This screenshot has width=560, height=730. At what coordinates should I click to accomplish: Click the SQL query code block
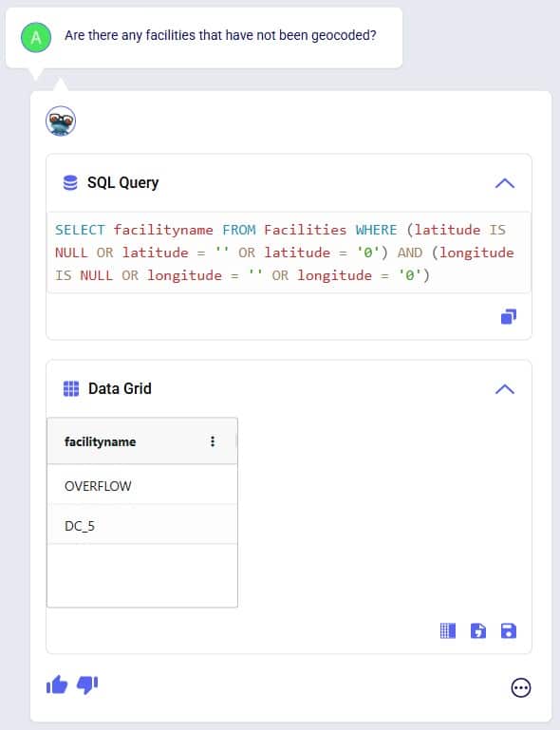tap(289, 253)
